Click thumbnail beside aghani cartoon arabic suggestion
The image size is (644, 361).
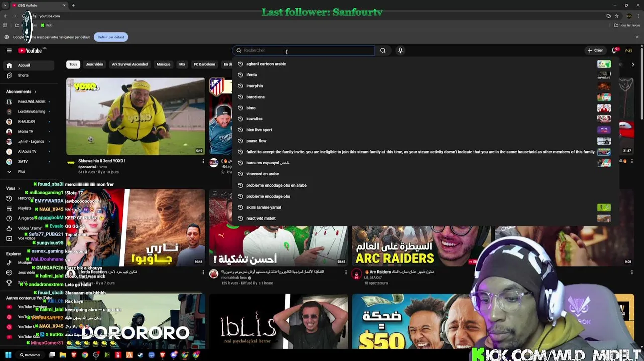(604, 64)
